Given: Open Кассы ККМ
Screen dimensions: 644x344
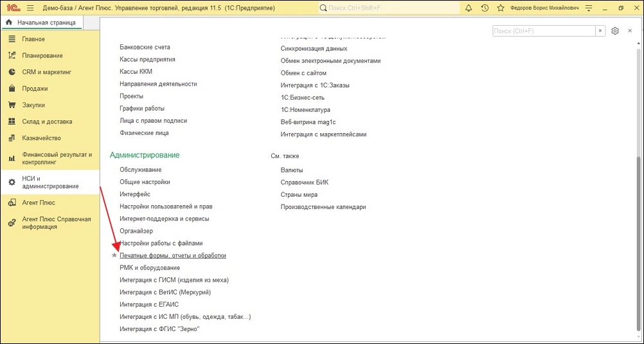Looking at the screenshot, I should pyautogui.click(x=136, y=71).
